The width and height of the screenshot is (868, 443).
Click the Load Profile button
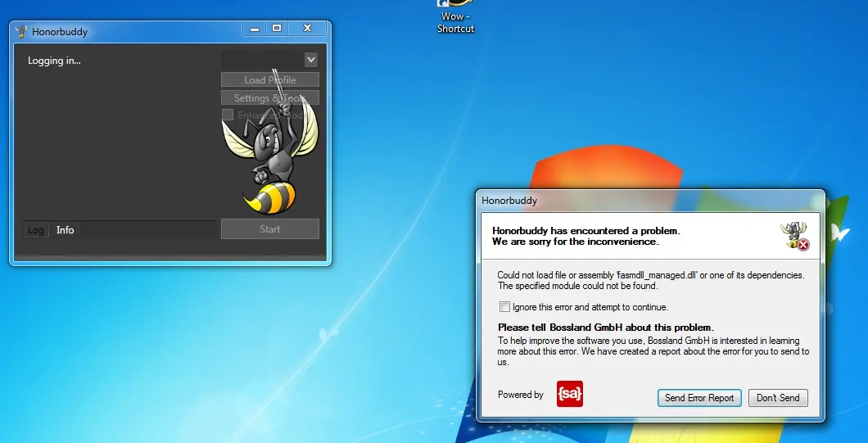[270, 79]
